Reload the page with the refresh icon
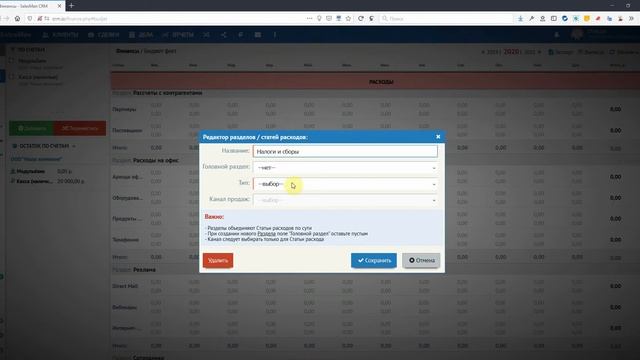The height and width of the screenshot is (360, 640). click(361, 19)
